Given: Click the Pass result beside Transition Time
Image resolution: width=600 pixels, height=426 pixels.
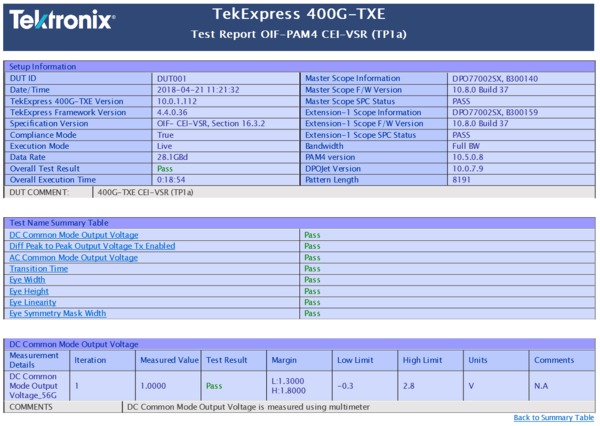Looking at the screenshot, I should pyautogui.click(x=312, y=269).
